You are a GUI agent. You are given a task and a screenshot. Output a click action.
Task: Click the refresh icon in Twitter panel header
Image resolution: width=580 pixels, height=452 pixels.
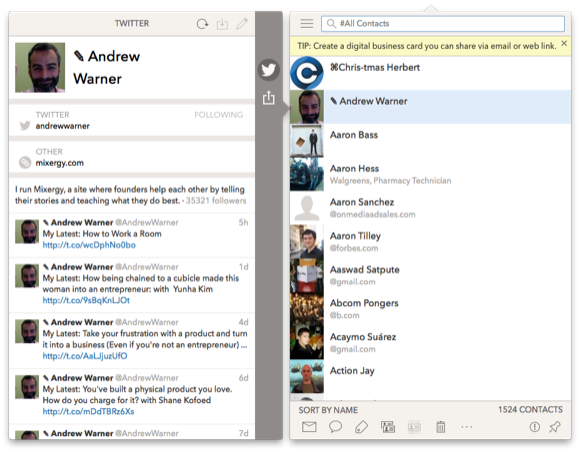(202, 24)
